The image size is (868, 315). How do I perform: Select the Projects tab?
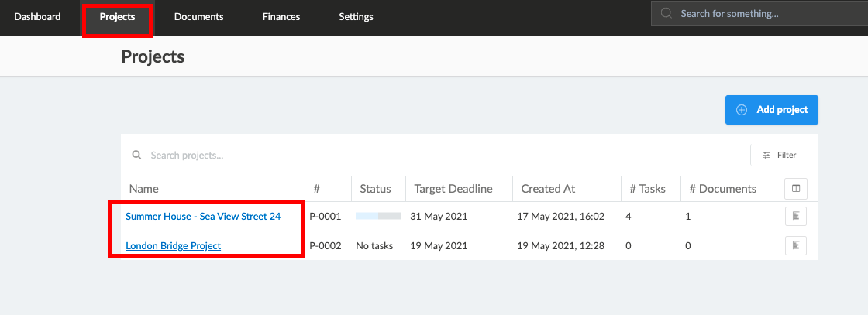[x=117, y=16]
